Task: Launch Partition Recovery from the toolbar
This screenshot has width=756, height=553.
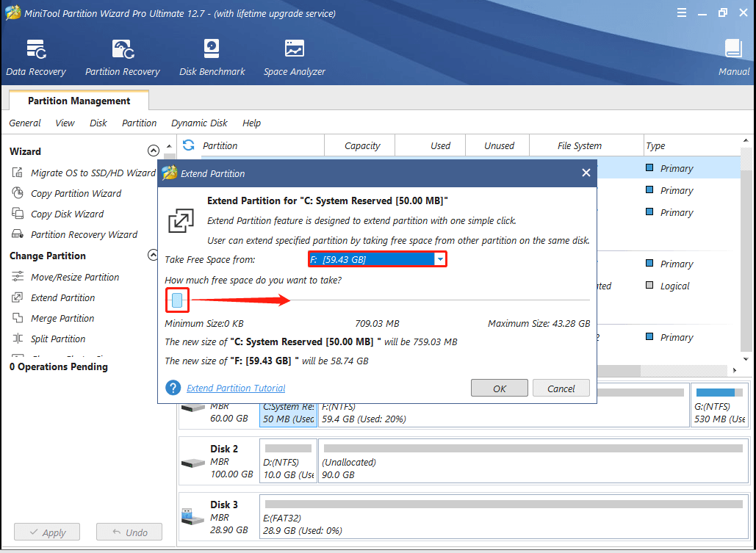Action: coord(123,58)
